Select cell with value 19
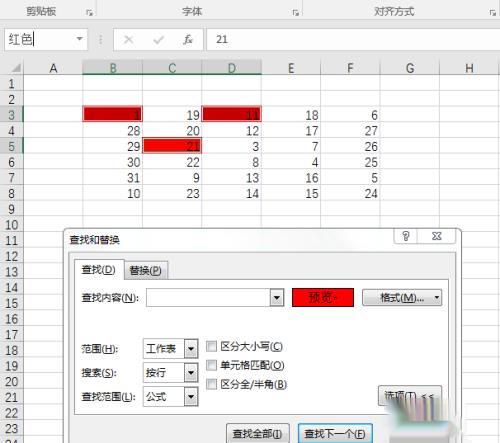Screen dimensions: 500x443 click(x=172, y=115)
